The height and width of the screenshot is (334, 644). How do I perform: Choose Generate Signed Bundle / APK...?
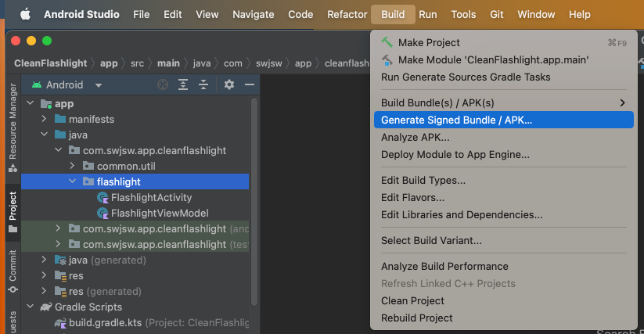[503, 120]
